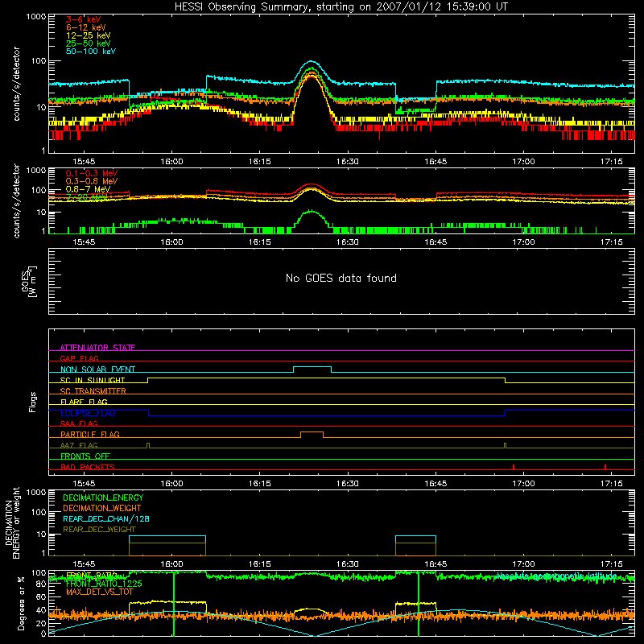
Task: Click the AAZ_FLAG spike before 16:00
Action: tap(148, 445)
